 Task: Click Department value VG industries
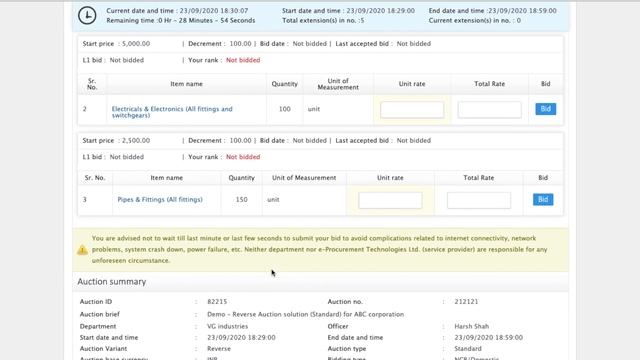click(227, 327)
